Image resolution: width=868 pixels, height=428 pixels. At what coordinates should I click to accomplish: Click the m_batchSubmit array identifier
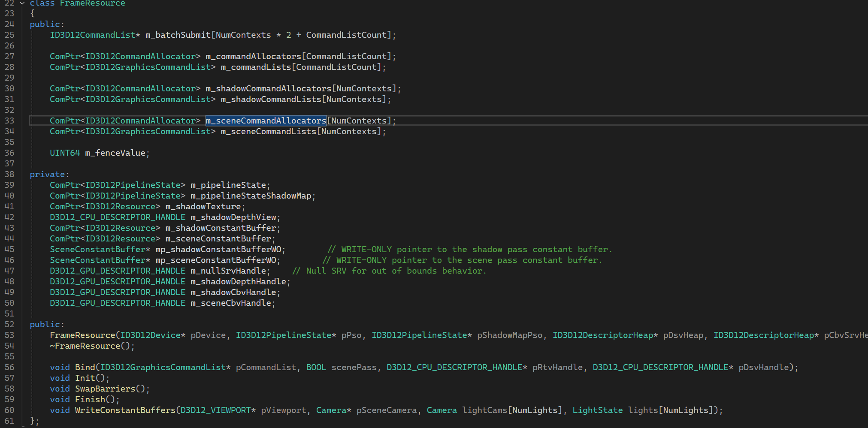(178, 35)
